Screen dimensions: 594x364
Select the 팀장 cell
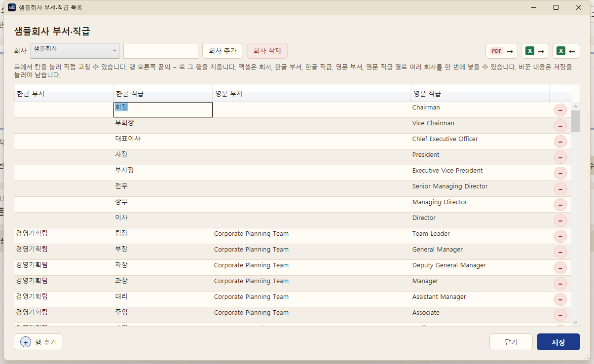click(163, 236)
